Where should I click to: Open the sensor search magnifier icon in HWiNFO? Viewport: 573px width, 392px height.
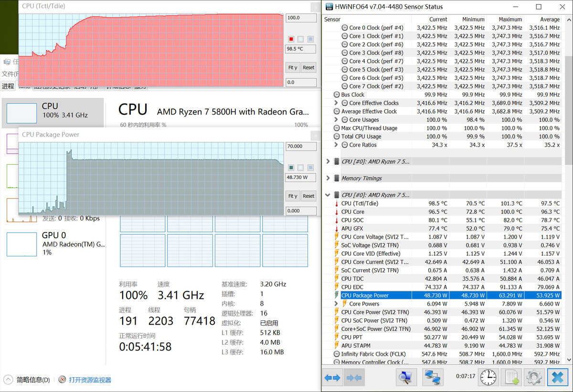coord(406,377)
